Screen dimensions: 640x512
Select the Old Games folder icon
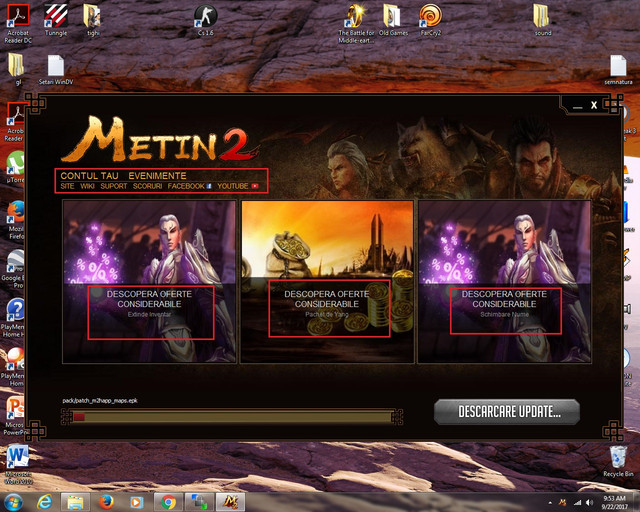coord(393,20)
